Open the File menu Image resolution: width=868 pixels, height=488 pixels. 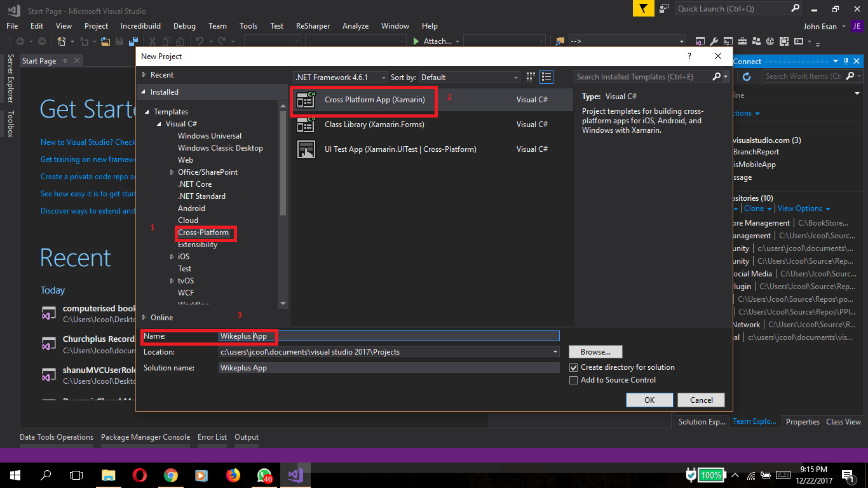click(x=12, y=26)
